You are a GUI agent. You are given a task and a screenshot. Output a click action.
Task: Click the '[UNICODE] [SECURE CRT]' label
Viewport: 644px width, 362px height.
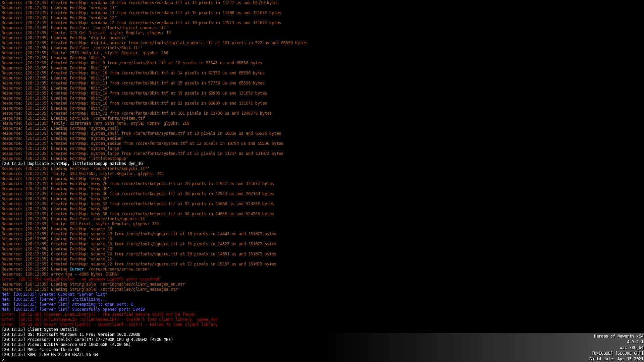click(618, 353)
